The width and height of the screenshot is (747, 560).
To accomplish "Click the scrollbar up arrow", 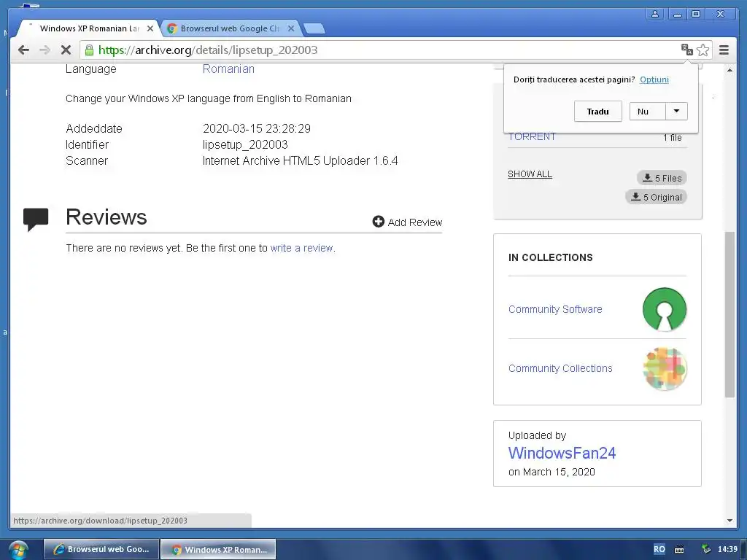I will point(729,70).
